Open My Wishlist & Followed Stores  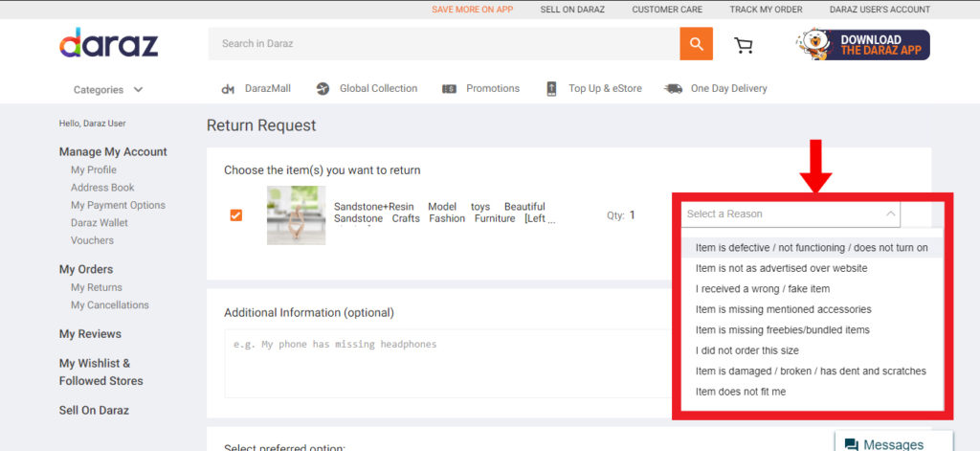pyautogui.click(x=101, y=372)
